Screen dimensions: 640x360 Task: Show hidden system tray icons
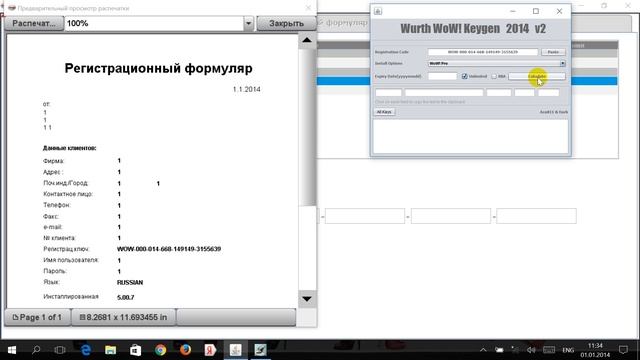coord(483,350)
